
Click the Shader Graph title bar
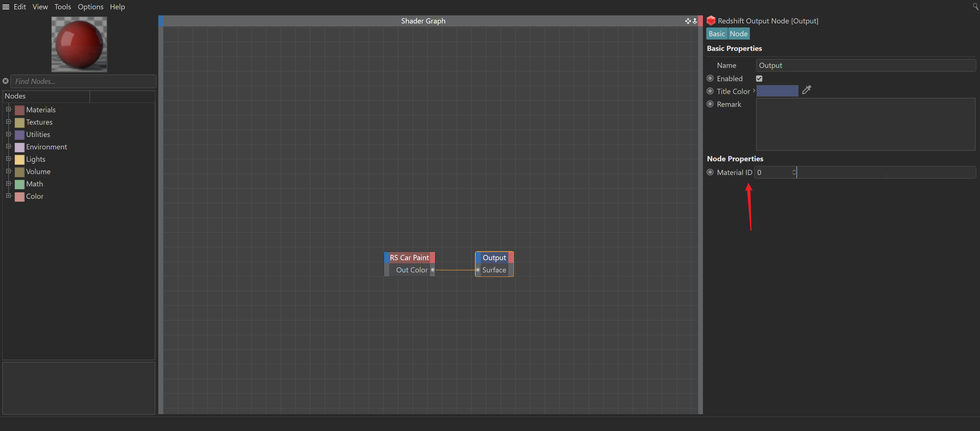click(423, 21)
